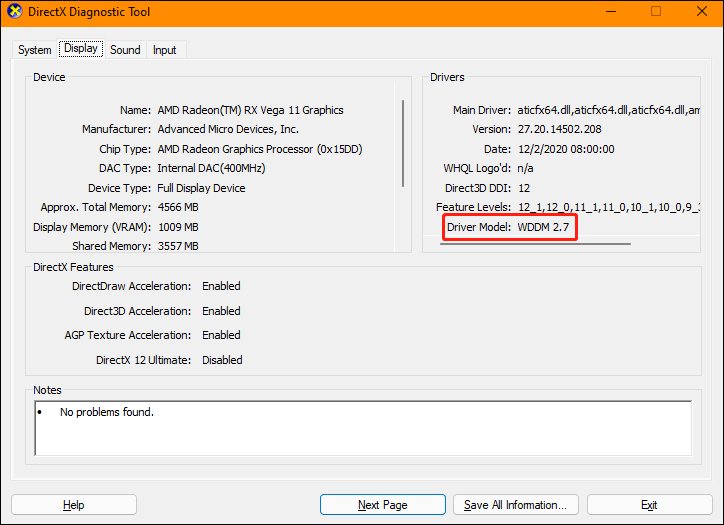
Task: Click DAC type value Internal DAC(400MHz)
Action: 211,168
